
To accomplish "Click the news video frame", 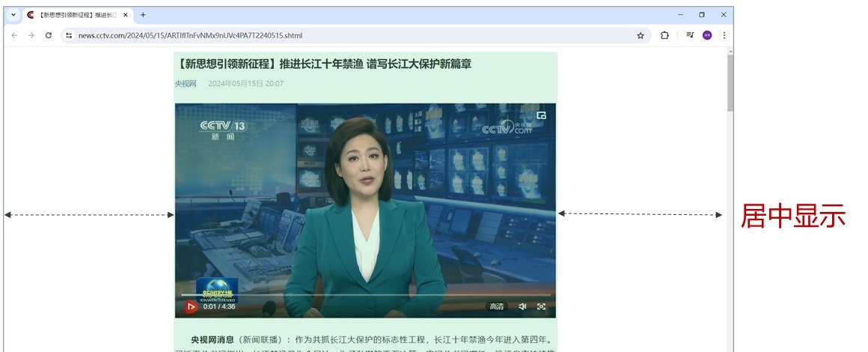I will click(365, 210).
